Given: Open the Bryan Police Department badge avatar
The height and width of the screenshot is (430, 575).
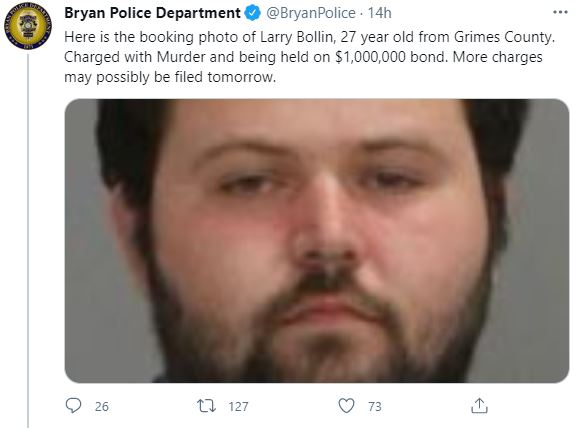Looking at the screenshot, I should (28, 26).
